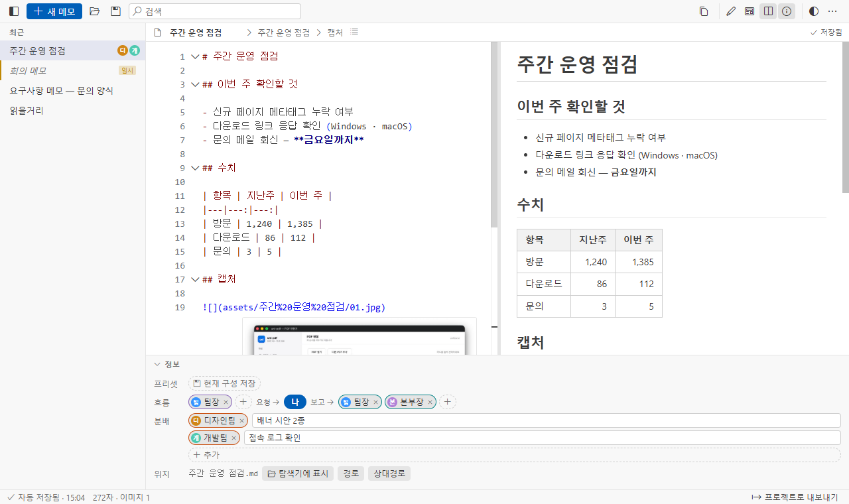Collapse the 정보 panel chevron
849x504 pixels.
coord(157,364)
